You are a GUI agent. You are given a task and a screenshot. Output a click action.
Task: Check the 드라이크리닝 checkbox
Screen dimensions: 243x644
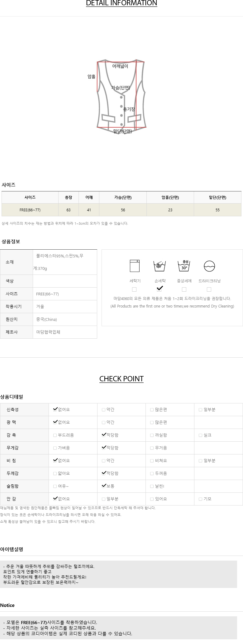tap(209, 289)
